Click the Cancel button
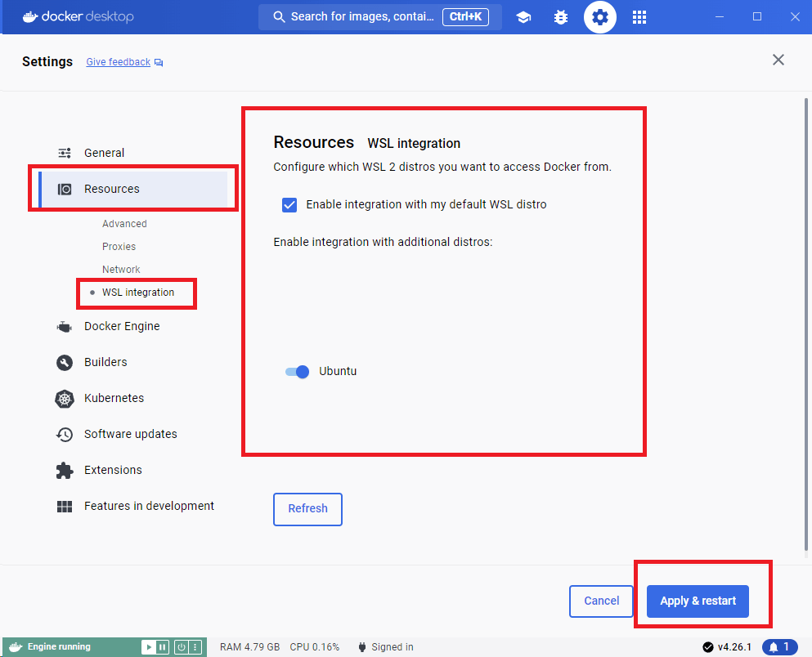The width and height of the screenshot is (812, 657). coord(601,601)
